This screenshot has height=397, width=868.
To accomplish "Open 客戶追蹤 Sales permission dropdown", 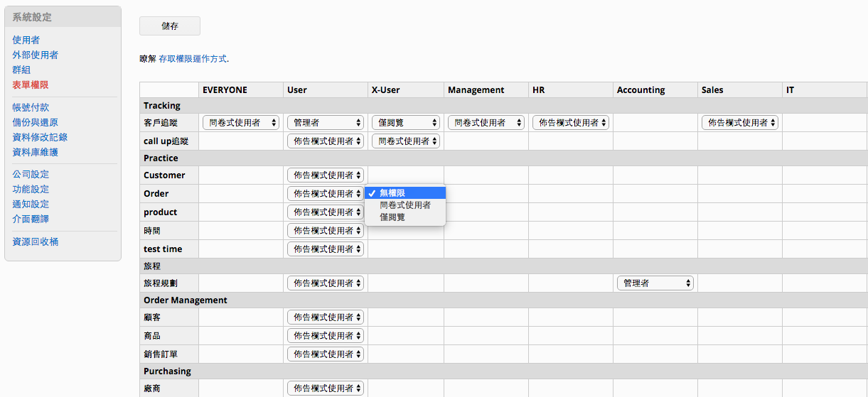I will pos(740,123).
